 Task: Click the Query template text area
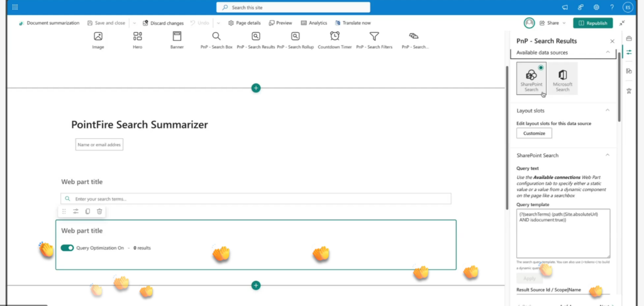click(563, 233)
